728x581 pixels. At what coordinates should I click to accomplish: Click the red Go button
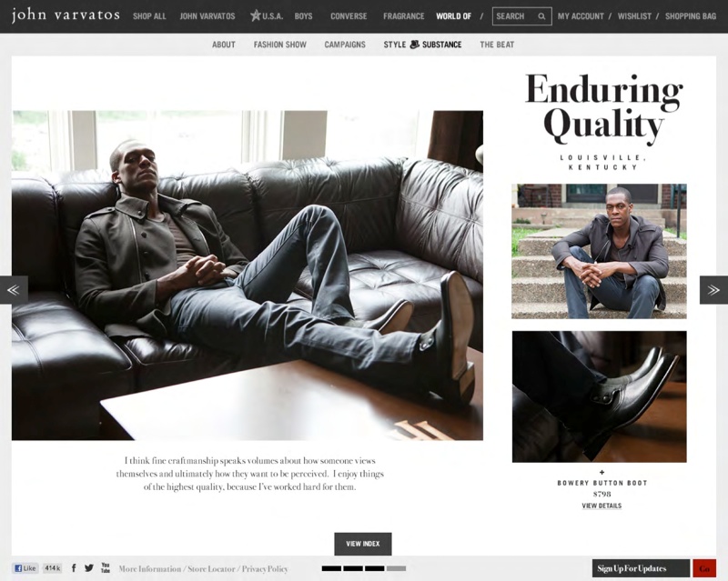(704, 568)
